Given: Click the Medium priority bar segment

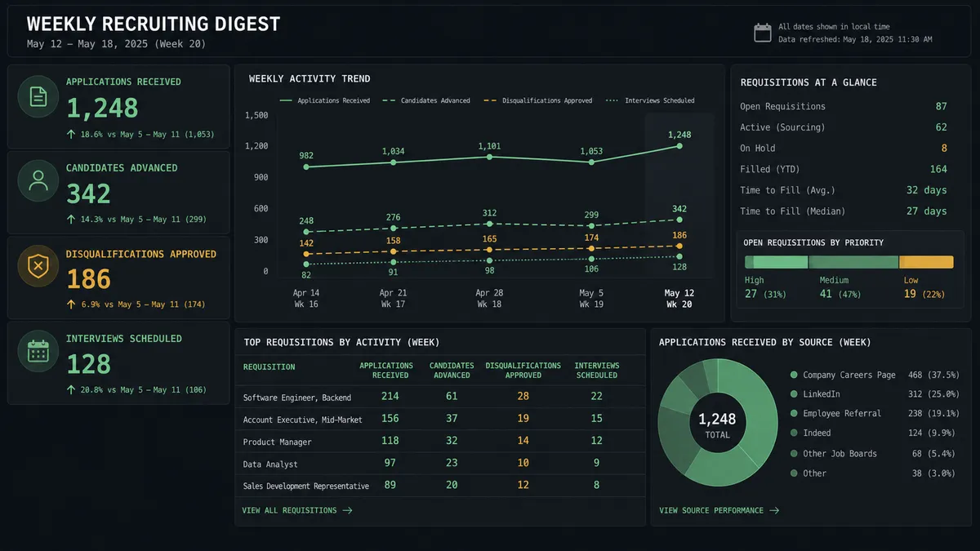Looking at the screenshot, I should [853, 262].
